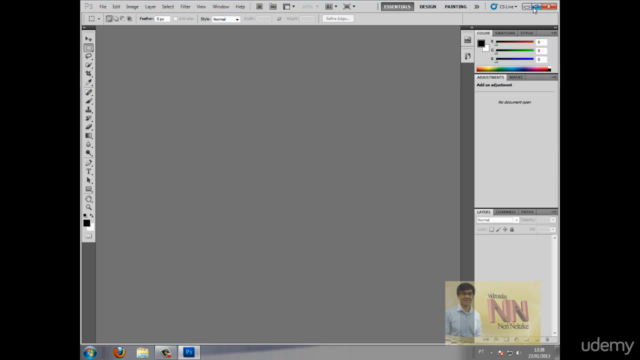This screenshot has height=360, width=640.
Task: Select the Eyedropper tool
Action: click(x=89, y=82)
